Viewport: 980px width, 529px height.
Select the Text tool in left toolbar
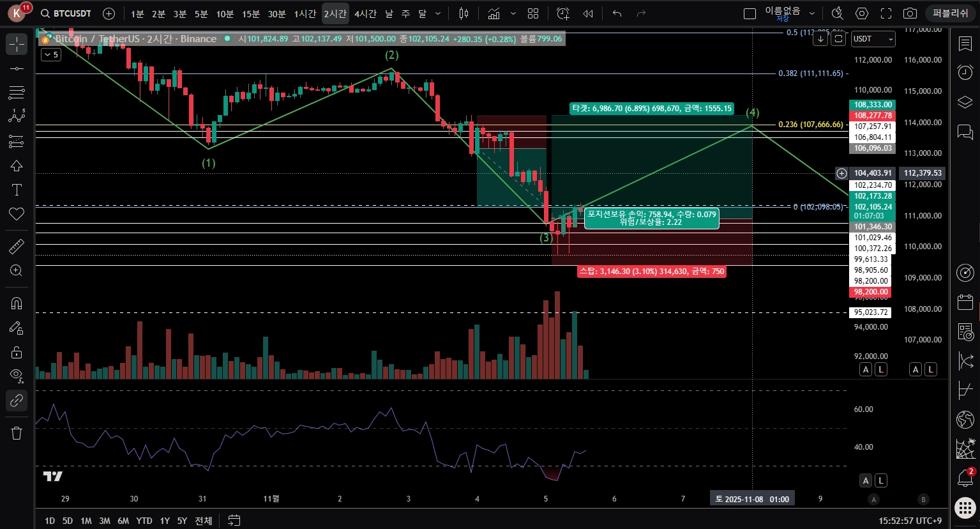[17, 190]
